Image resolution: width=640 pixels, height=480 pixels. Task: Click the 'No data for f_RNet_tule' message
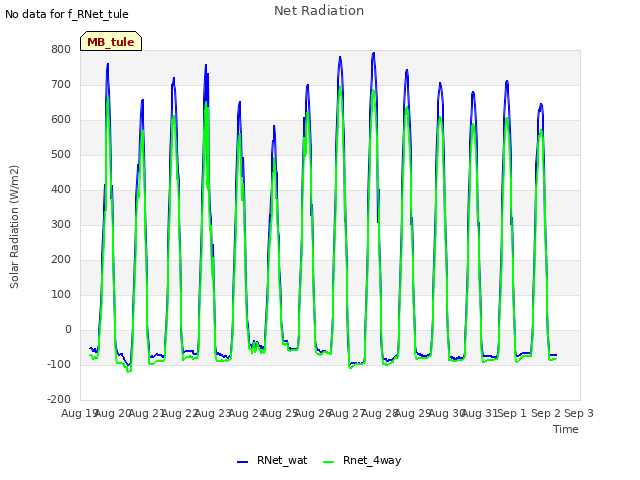[67, 14]
